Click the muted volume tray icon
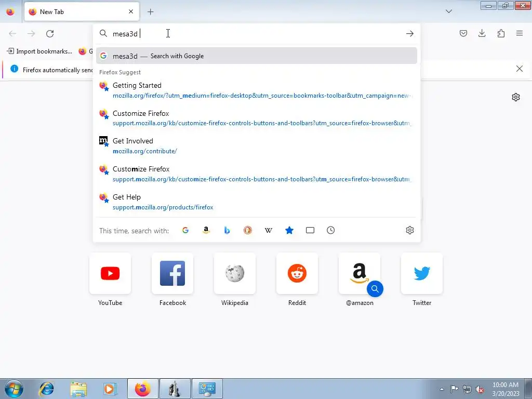The width and height of the screenshot is (532, 399). [x=480, y=389]
